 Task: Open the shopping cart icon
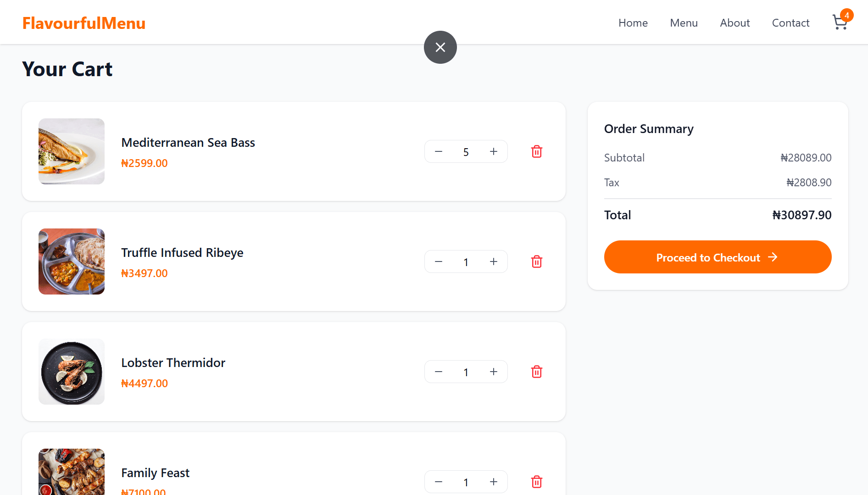point(840,22)
